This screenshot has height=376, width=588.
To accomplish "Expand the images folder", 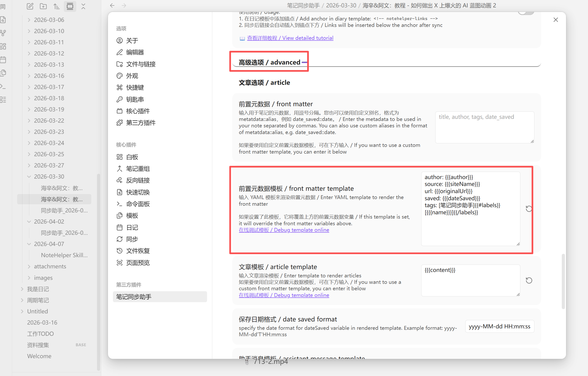I will click(29, 278).
